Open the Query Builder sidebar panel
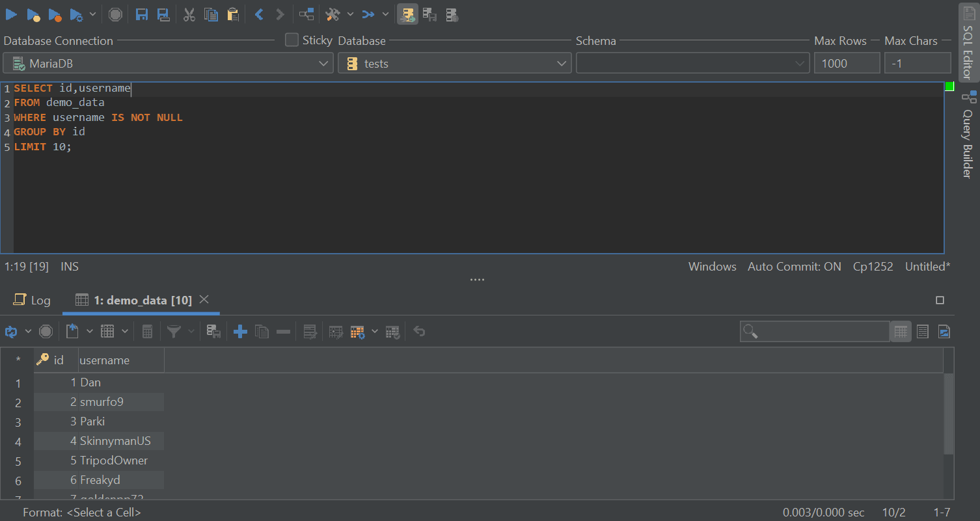 [969, 130]
